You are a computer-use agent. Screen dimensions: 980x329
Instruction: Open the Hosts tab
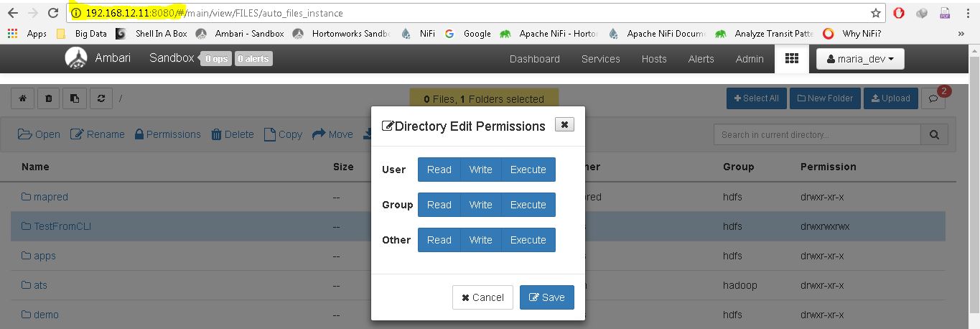tap(654, 59)
